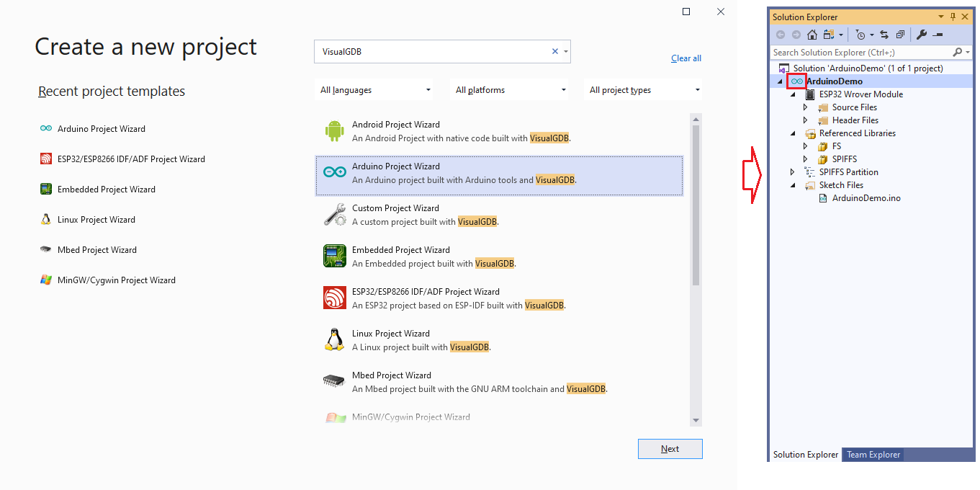Switch to the Solution Explorer tab
Screen dimensions: 980x490
pos(806,455)
